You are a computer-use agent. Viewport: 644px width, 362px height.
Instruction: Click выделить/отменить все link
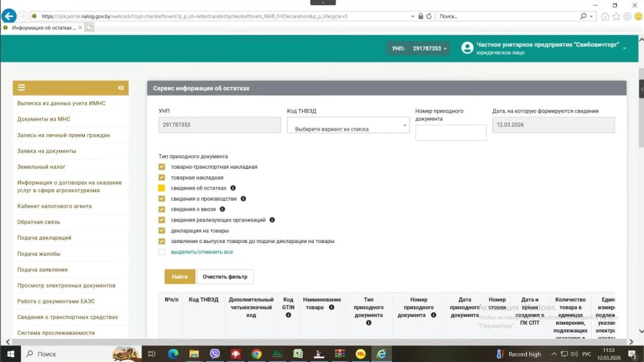202,252
